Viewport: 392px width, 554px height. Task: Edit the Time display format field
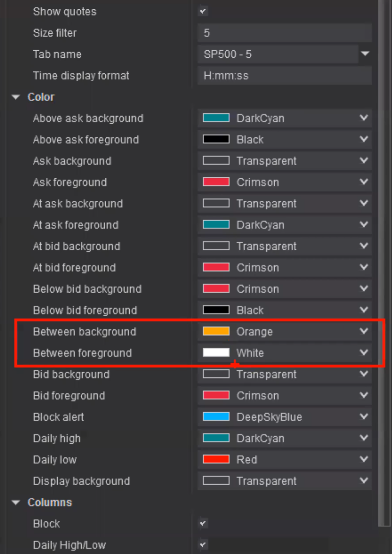click(x=284, y=76)
